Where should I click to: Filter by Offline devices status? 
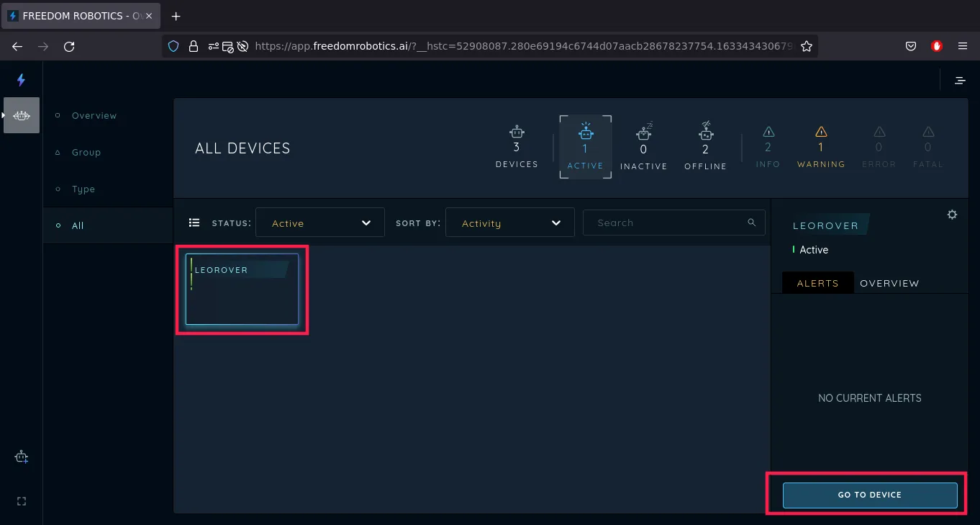coord(705,147)
